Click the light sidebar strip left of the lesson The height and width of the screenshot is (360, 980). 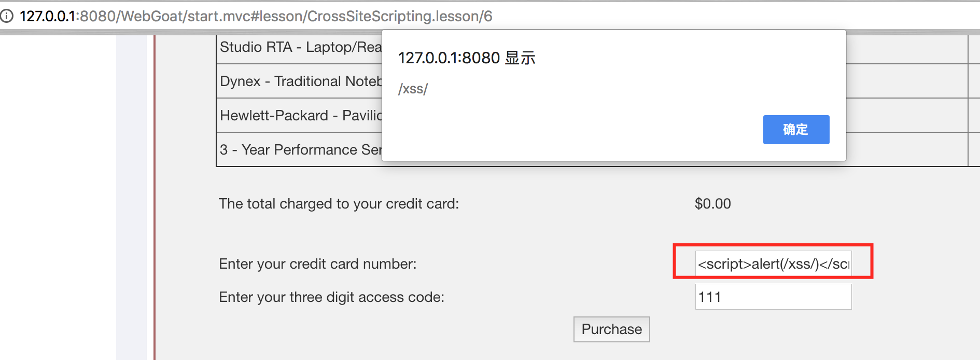pos(132,197)
